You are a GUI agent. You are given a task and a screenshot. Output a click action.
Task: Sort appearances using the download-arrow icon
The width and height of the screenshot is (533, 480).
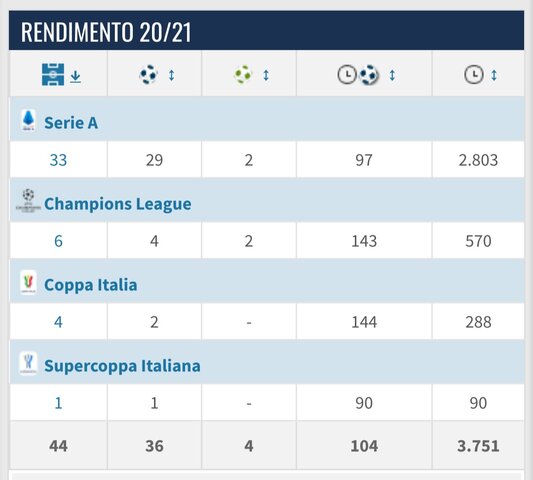point(75,77)
